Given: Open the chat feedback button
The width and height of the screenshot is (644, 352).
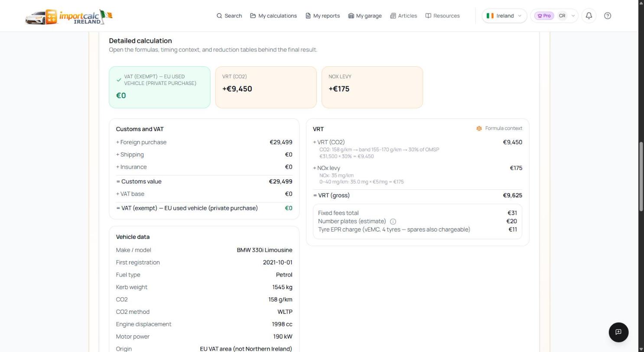Looking at the screenshot, I should (618, 332).
